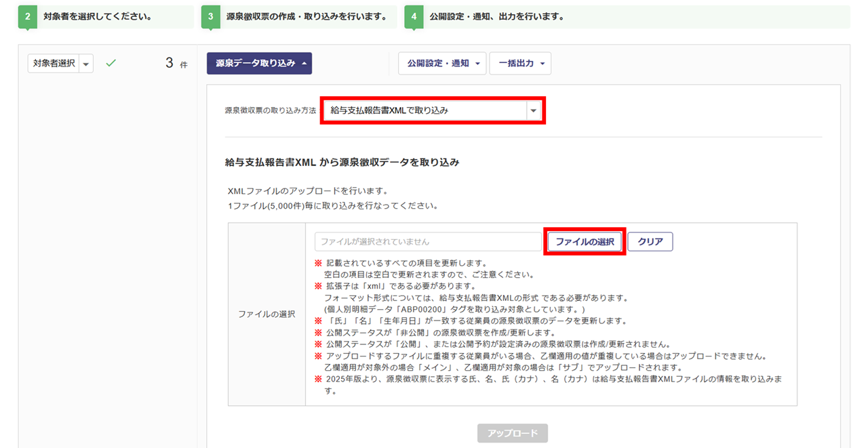This screenshot has width=868, height=448.
Task: Open the 公開設定・通知 dropdown menu
Action: [442, 63]
